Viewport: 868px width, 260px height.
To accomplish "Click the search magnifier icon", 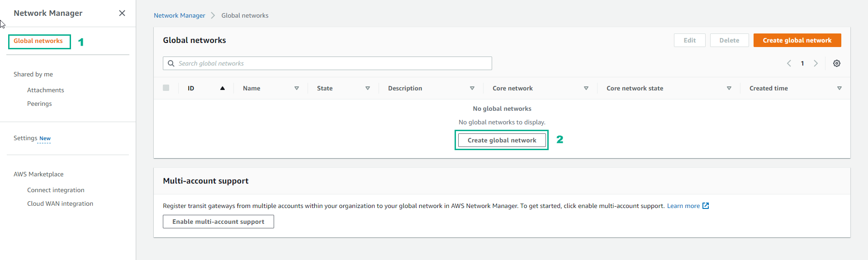I will [171, 63].
